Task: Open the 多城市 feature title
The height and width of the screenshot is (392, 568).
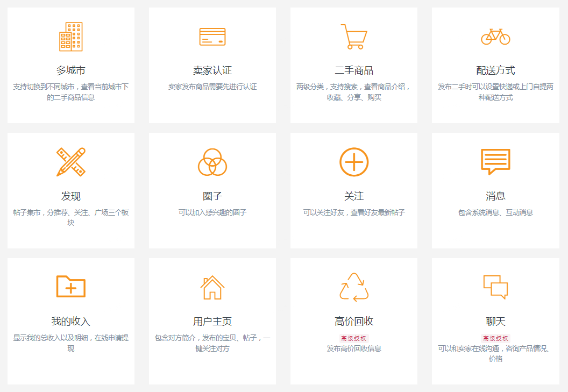Action: (x=70, y=70)
